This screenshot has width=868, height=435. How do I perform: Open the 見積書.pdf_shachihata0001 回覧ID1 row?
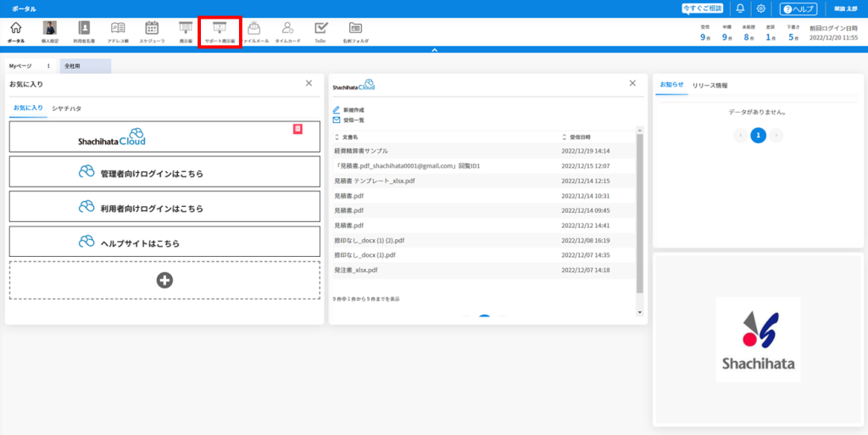[484, 165]
